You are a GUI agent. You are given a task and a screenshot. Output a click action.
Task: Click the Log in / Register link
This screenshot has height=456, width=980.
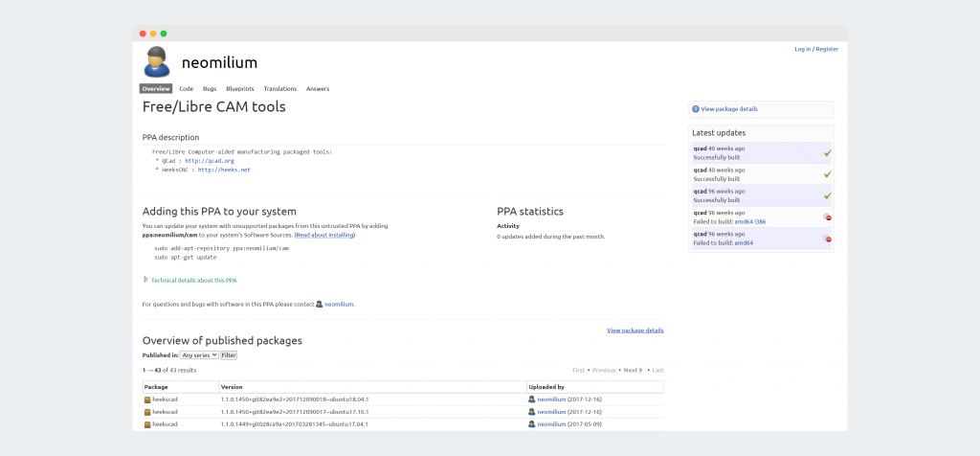click(x=816, y=49)
